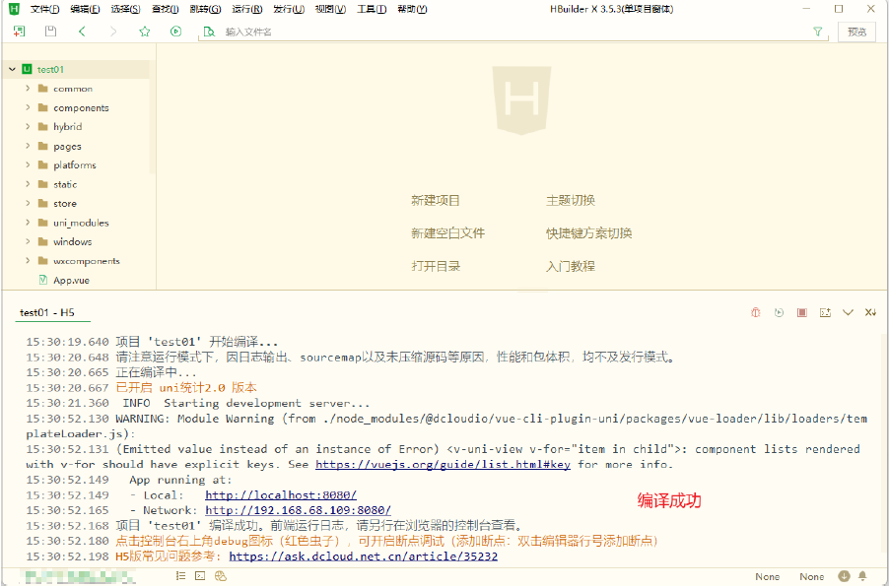
Task: Collapse the test01 project root
Action: pos(12,69)
